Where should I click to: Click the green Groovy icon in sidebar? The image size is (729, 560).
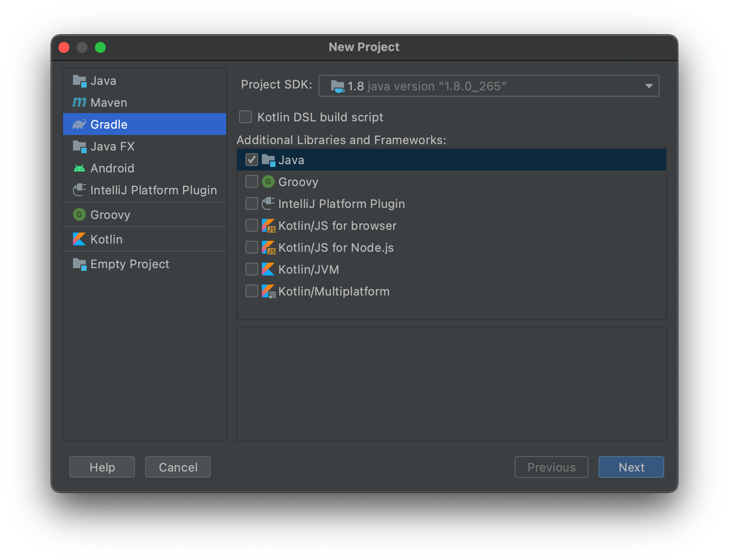pos(79,215)
